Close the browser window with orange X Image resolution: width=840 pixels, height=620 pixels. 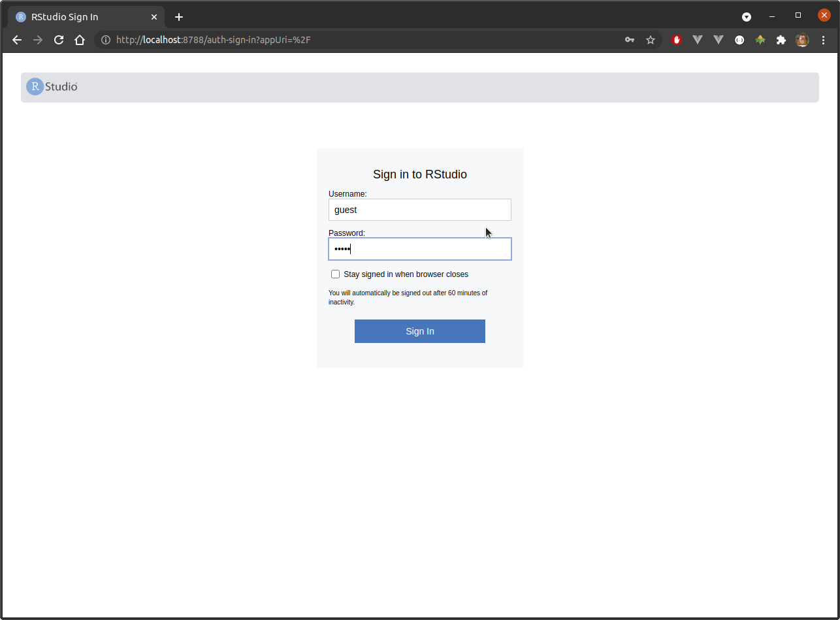point(824,15)
